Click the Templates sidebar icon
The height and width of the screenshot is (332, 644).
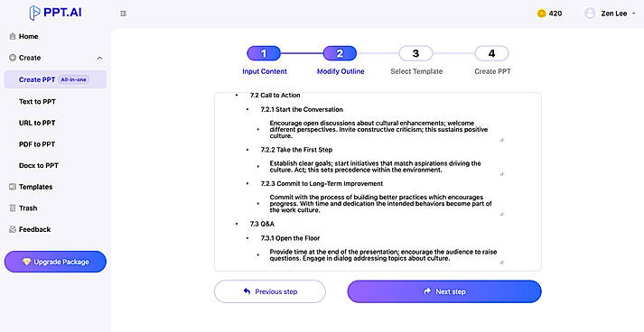pyautogui.click(x=13, y=187)
